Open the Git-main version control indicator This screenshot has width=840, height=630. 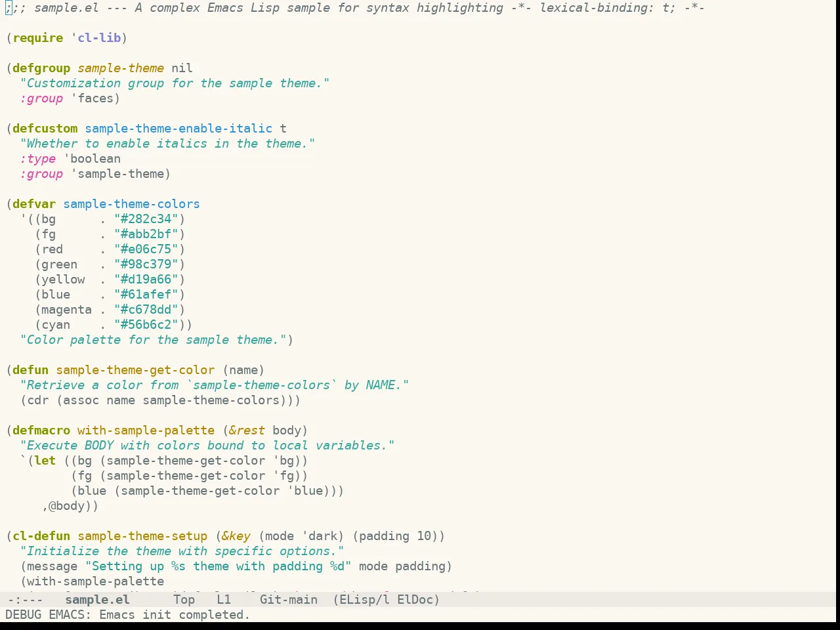click(x=289, y=599)
